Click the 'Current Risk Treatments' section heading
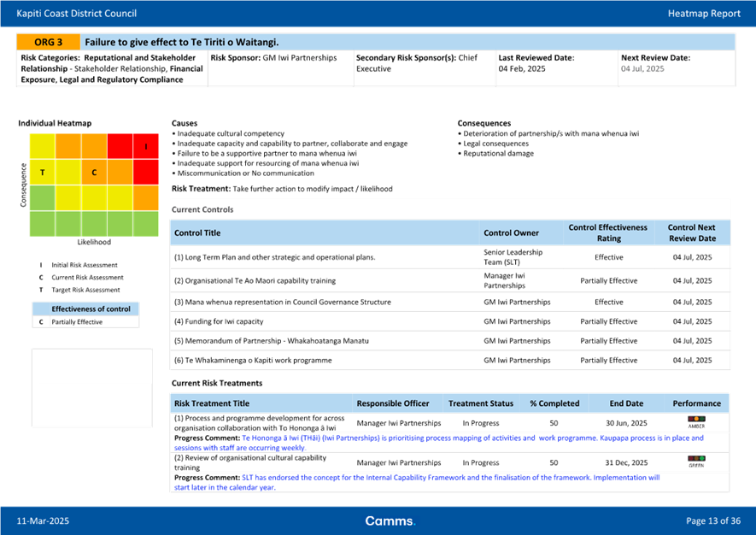The image size is (756, 535). [x=217, y=383]
